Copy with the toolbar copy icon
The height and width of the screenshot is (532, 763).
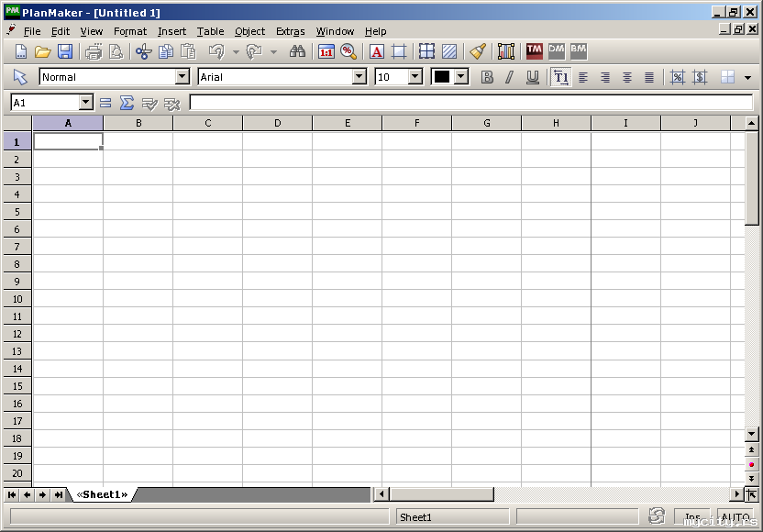point(166,51)
